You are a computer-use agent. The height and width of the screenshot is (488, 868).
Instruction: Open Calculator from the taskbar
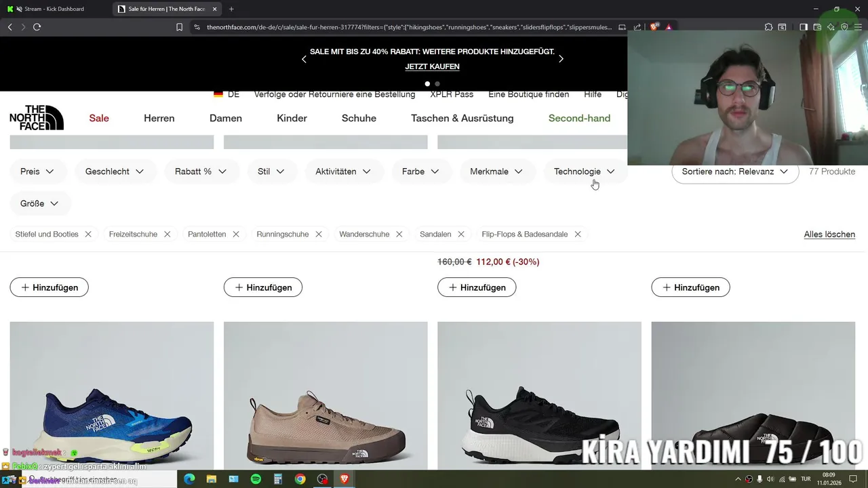pyautogui.click(x=277, y=479)
